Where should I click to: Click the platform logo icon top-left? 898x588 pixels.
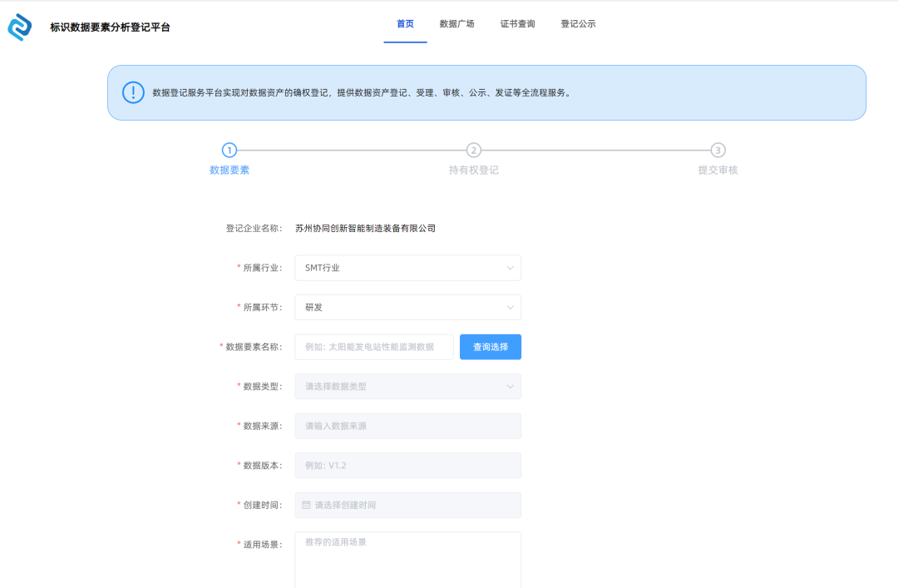tap(20, 27)
